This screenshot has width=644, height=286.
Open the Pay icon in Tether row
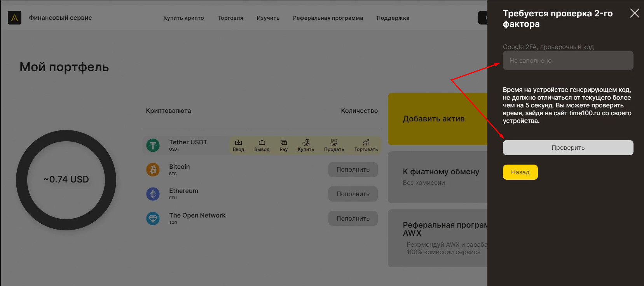point(284,143)
